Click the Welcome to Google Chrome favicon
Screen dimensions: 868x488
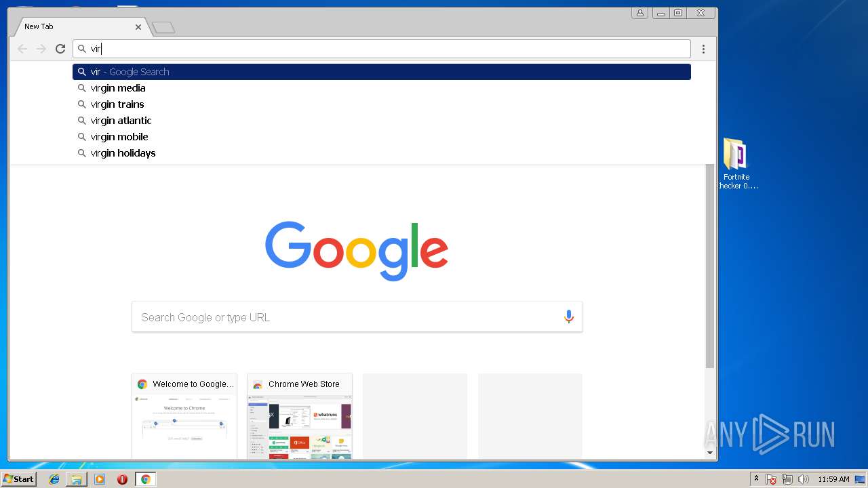[142, 384]
